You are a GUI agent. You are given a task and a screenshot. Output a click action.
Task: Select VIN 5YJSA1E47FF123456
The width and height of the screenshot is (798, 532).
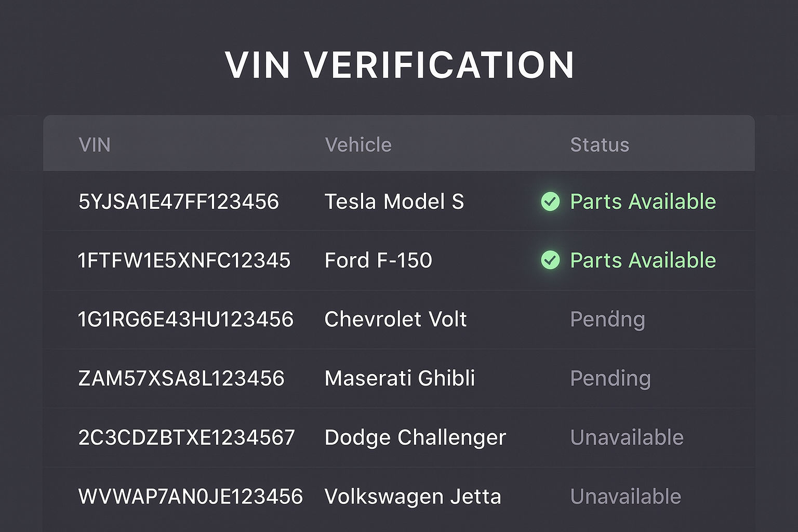(178, 202)
